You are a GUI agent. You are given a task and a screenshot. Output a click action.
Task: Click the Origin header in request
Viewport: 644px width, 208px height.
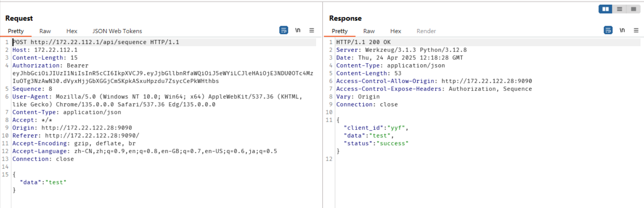point(72,128)
